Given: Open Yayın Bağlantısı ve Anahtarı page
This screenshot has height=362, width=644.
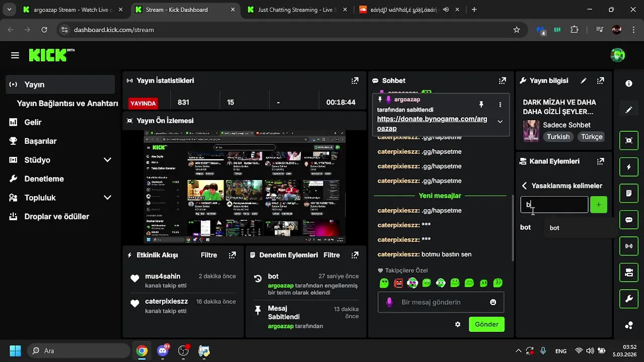Looking at the screenshot, I should click(x=67, y=103).
